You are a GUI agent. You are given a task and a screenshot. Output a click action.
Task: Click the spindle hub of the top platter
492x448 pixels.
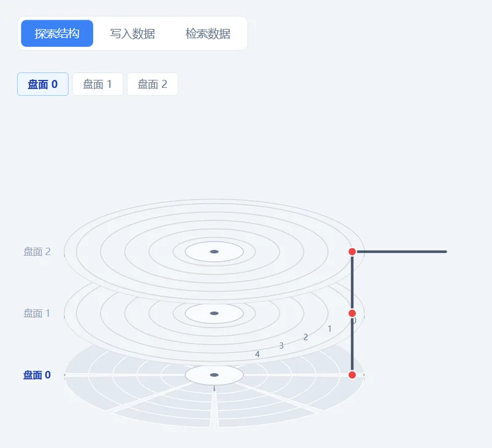215,251
